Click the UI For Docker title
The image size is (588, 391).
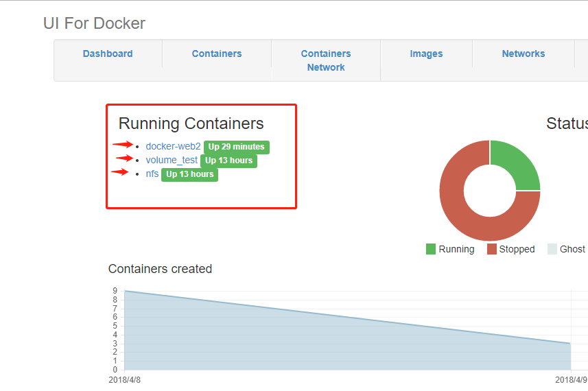[94, 23]
